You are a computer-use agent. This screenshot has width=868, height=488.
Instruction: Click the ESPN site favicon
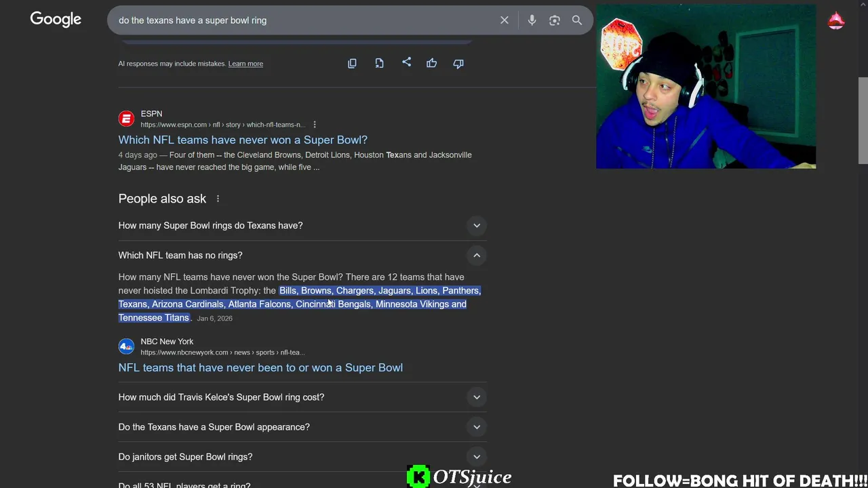click(126, 119)
